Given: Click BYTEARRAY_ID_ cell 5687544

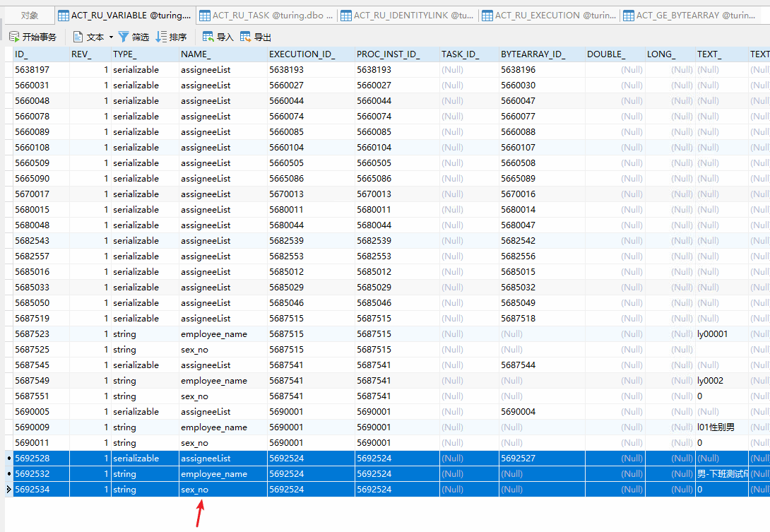Looking at the screenshot, I should click(x=542, y=365).
